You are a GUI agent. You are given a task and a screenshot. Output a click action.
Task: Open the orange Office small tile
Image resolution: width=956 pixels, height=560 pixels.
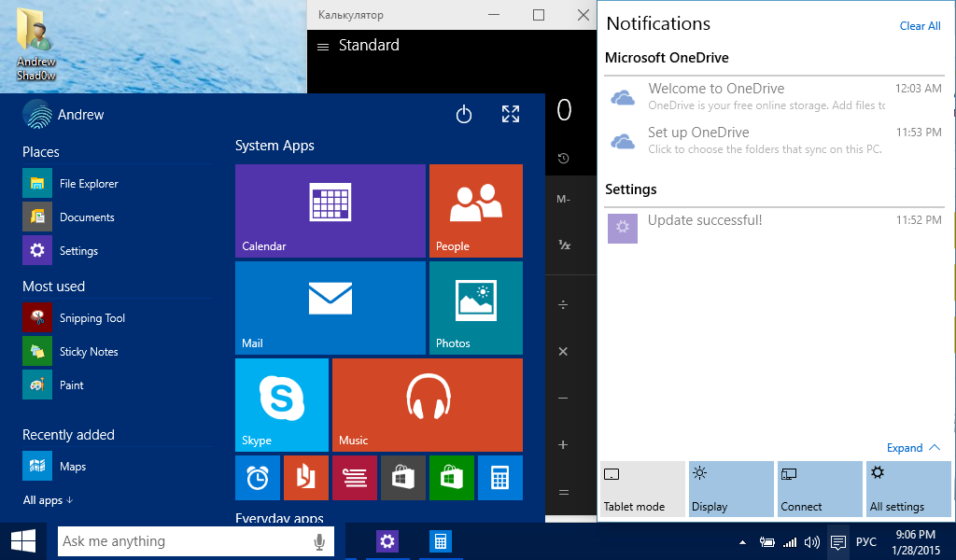(x=306, y=478)
